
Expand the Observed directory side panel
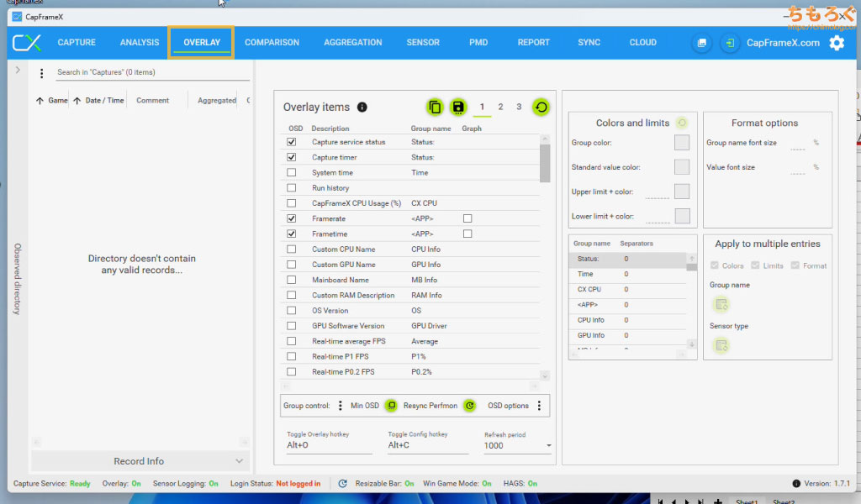[x=18, y=71]
